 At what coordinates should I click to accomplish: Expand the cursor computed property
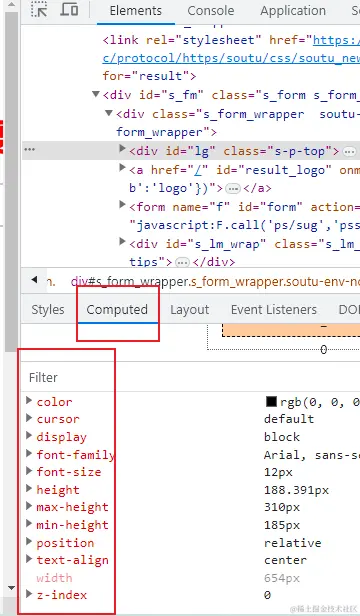click(29, 418)
